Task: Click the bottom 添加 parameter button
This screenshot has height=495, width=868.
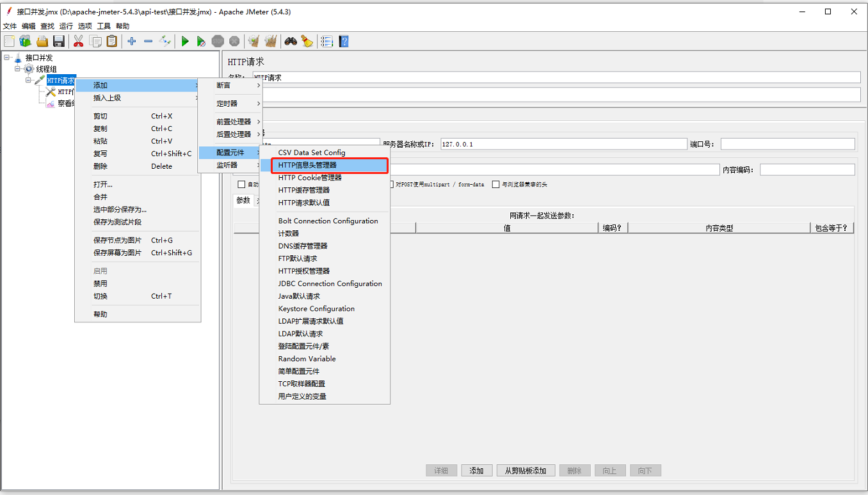Action: [476, 471]
